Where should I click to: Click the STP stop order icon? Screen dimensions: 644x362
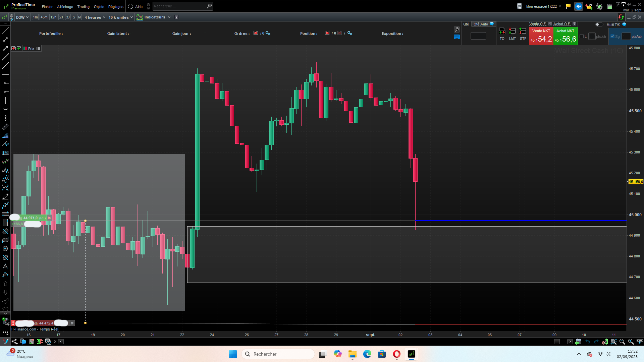tap(523, 32)
